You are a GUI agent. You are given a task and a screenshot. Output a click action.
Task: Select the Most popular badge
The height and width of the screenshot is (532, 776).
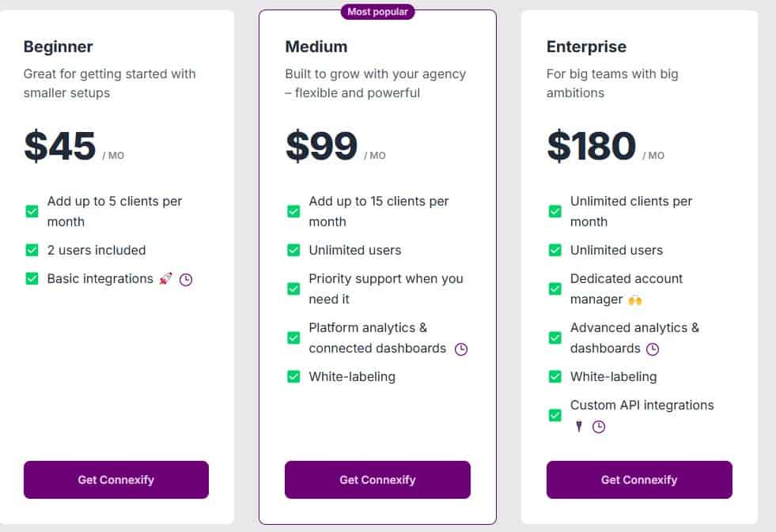tap(377, 12)
